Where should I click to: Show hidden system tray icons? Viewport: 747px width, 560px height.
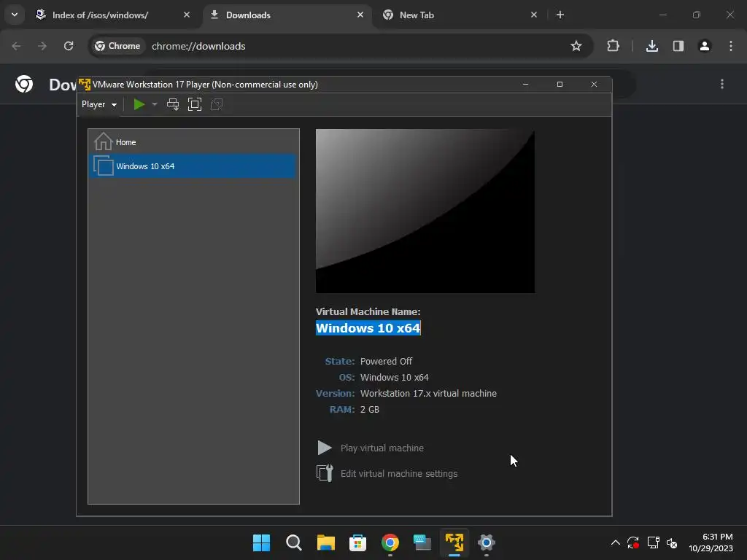(x=616, y=542)
